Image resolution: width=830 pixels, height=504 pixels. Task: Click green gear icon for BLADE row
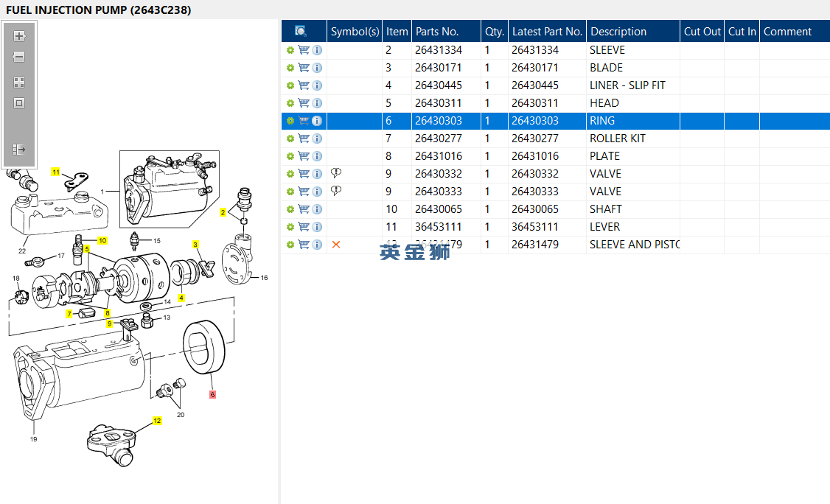click(x=290, y=68)
